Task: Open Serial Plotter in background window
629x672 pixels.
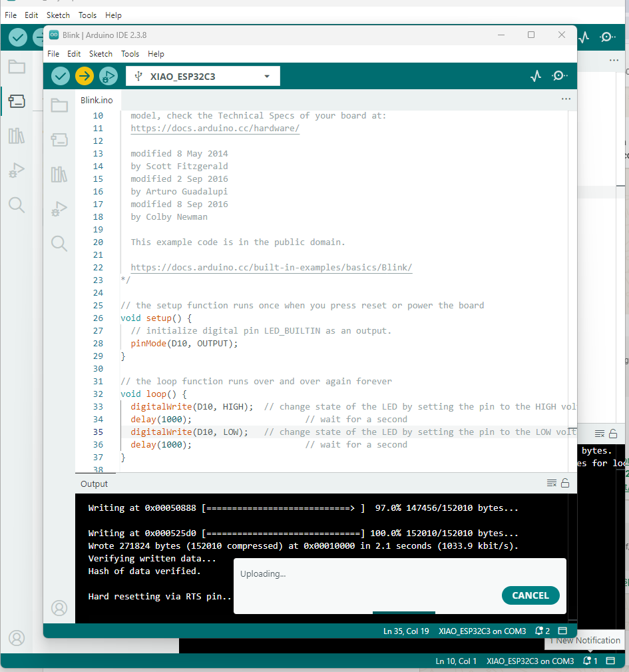Action: pyautogui.click(x=584, y=38)
